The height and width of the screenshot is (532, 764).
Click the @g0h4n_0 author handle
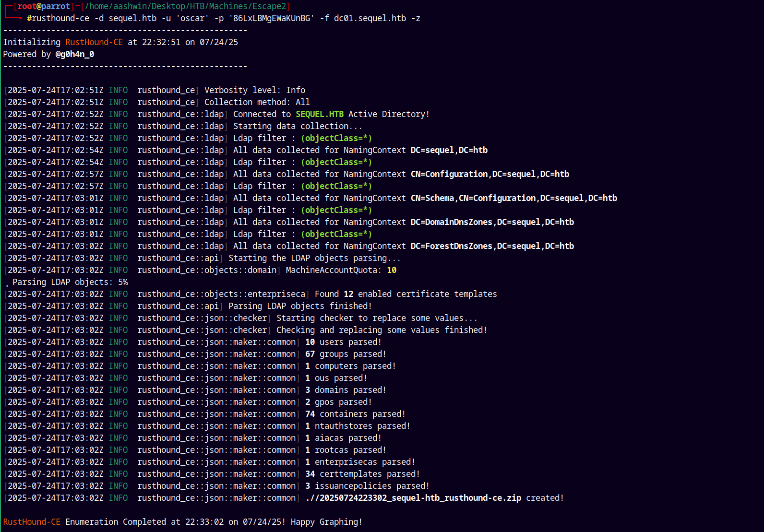click(75, 54)
